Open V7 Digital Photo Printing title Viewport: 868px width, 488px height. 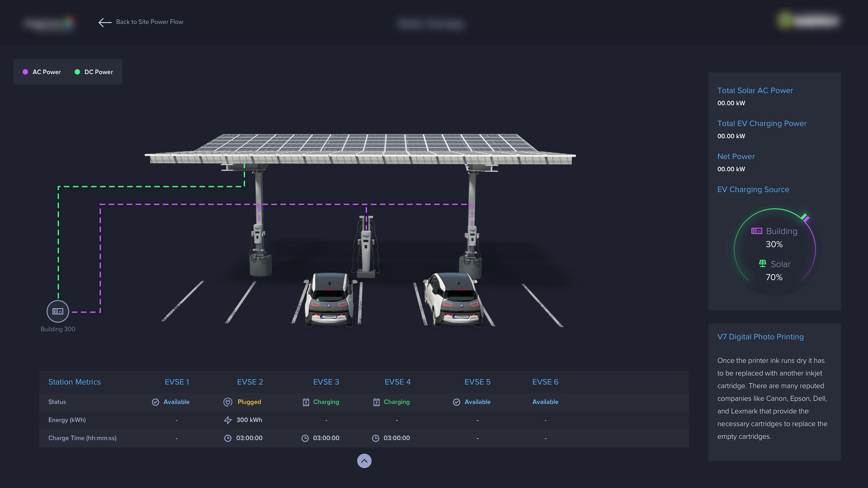760,337
